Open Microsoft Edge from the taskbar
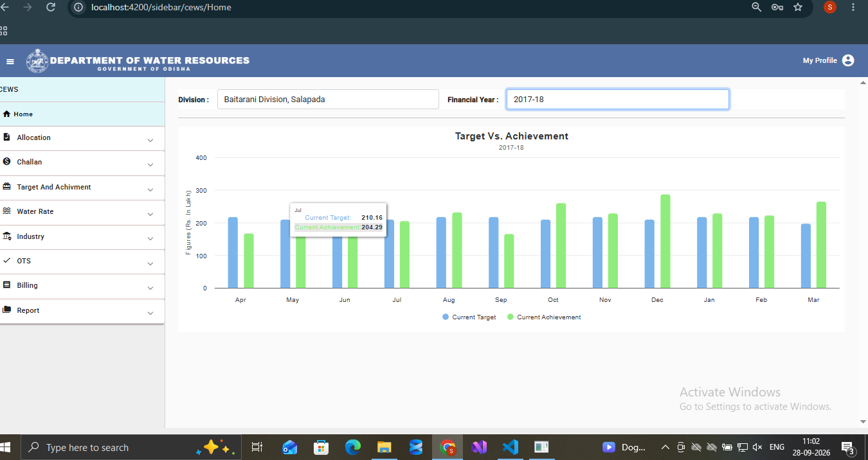 point(353,447)
